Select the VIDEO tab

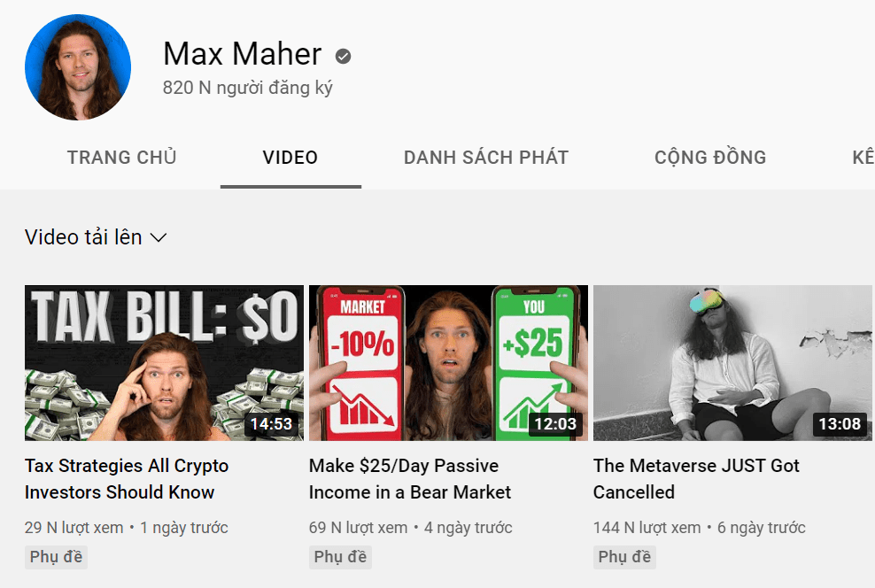290,158
